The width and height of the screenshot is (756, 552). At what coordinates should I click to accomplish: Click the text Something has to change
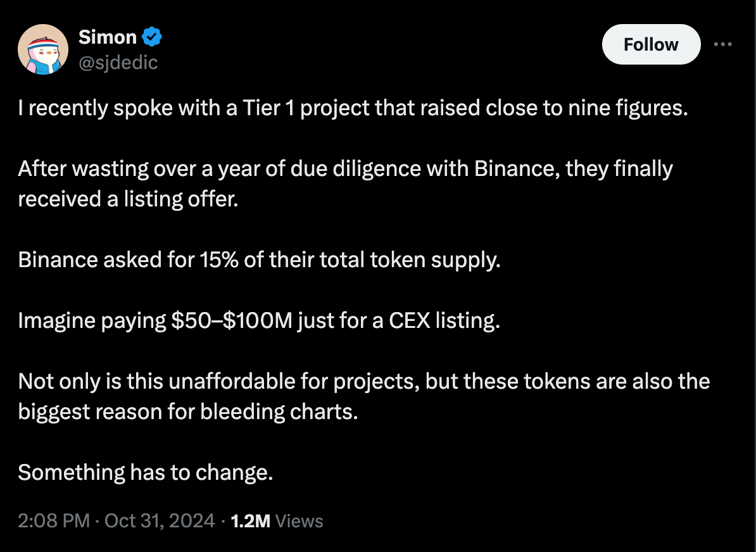[144, 472]
